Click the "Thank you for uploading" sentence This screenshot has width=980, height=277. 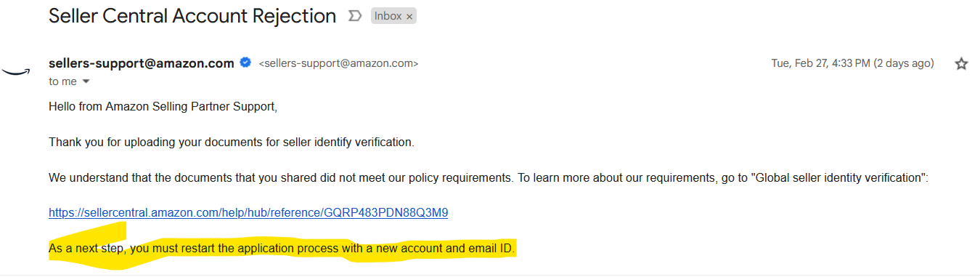(x=232, y=142)
